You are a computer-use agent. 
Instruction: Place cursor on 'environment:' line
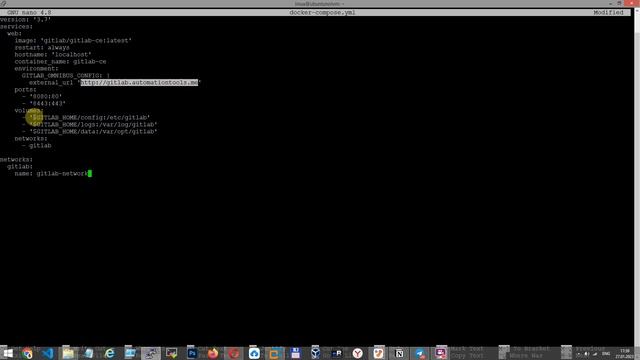pyautogui.click(x=36, y=69)
